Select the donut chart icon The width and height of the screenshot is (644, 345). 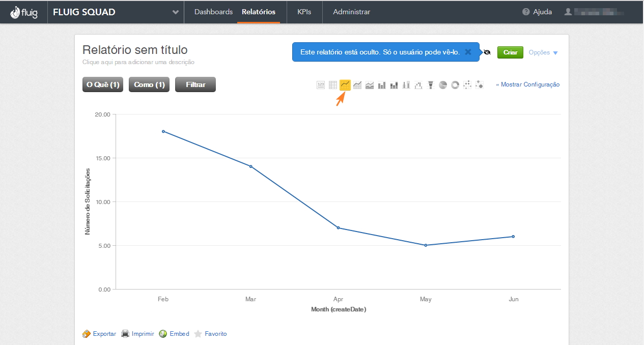[455, 85]
